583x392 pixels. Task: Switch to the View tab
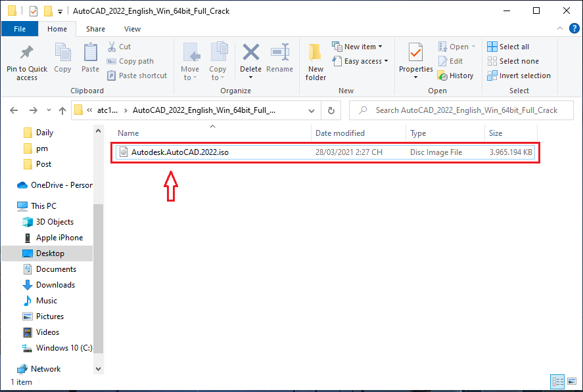(x=132, y=29)
